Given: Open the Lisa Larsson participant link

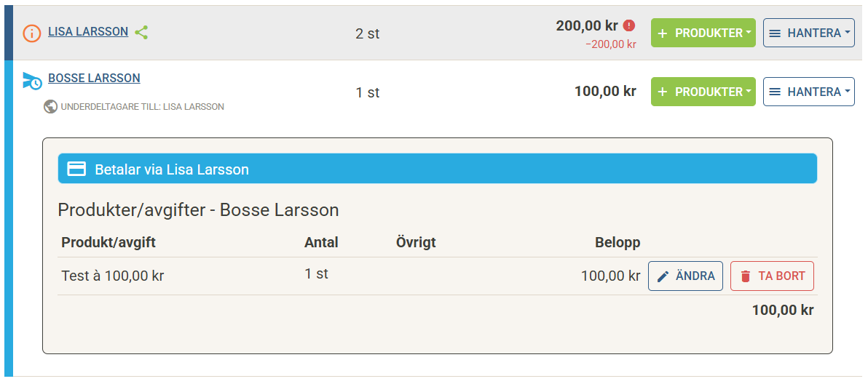Looking at the screenshot, I should [88, 32].
